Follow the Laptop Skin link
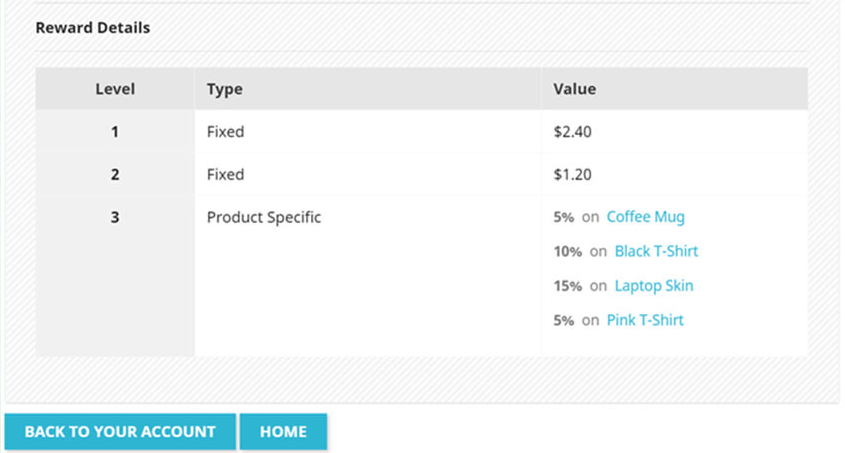Image resolution: width=845 pixels, height=453 pixels. [x=654, y=285]
